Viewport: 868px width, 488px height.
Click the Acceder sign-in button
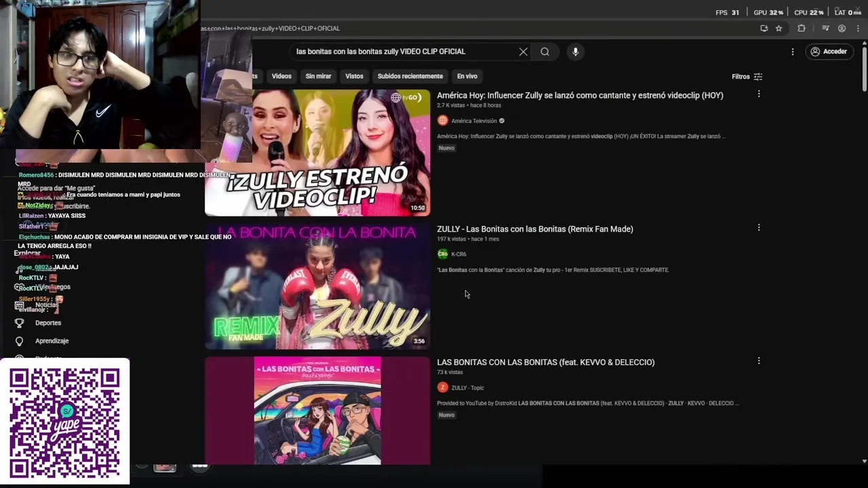pos(829,52)
